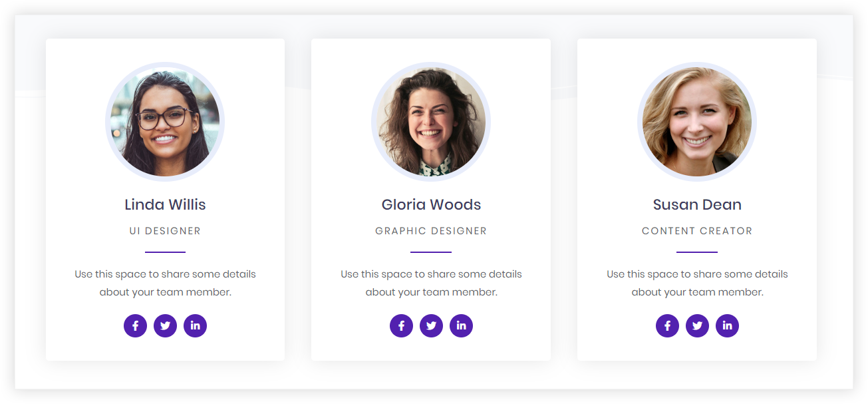Screen dimensions: 868x404
Task: Visit Gloria Woods's Facebook profile icon
Action: (401, 325)
